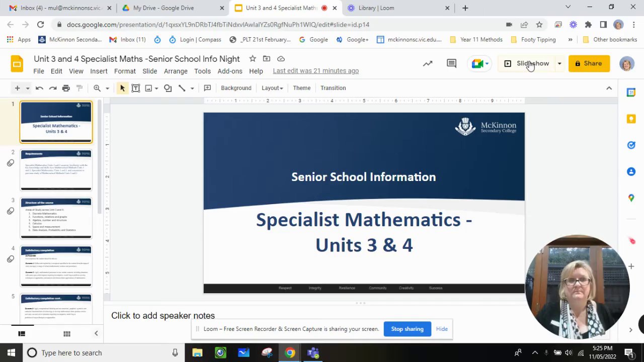Click the Share button
Screen dimensions: 644x362
(x=589, y=63)
